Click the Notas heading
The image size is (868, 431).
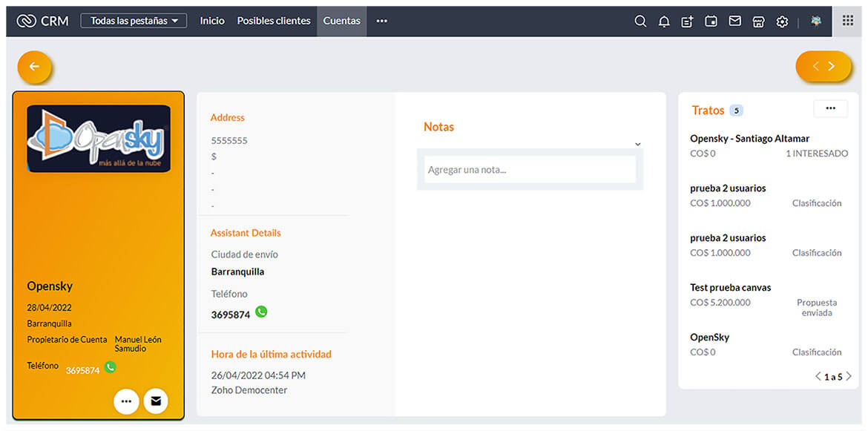pyautogui.click(x=439, y=127)
